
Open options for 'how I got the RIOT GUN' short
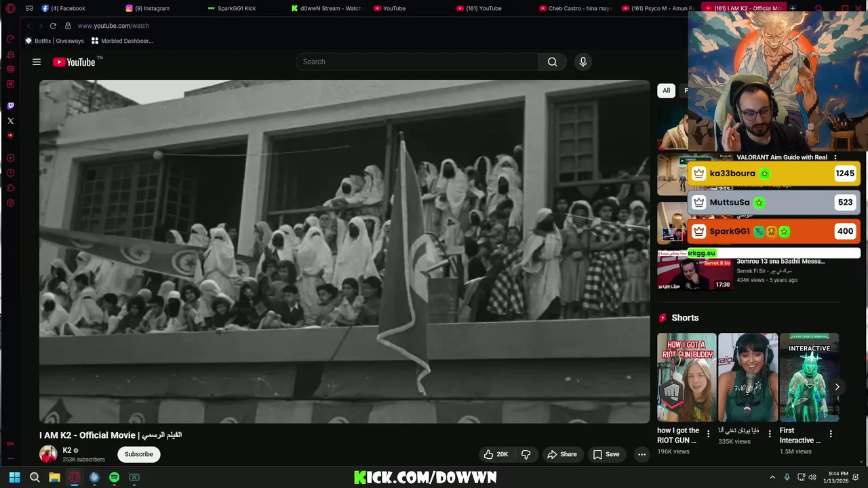tap(708, 434)
